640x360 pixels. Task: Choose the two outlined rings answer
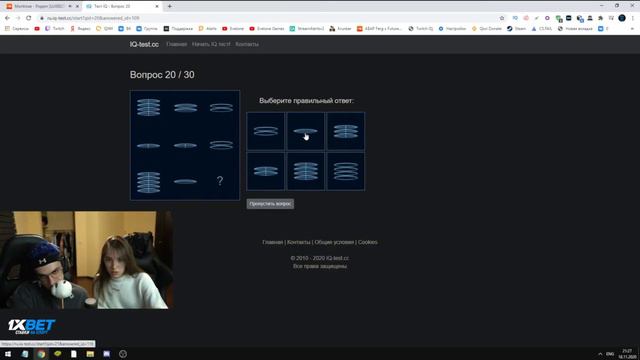266,131
